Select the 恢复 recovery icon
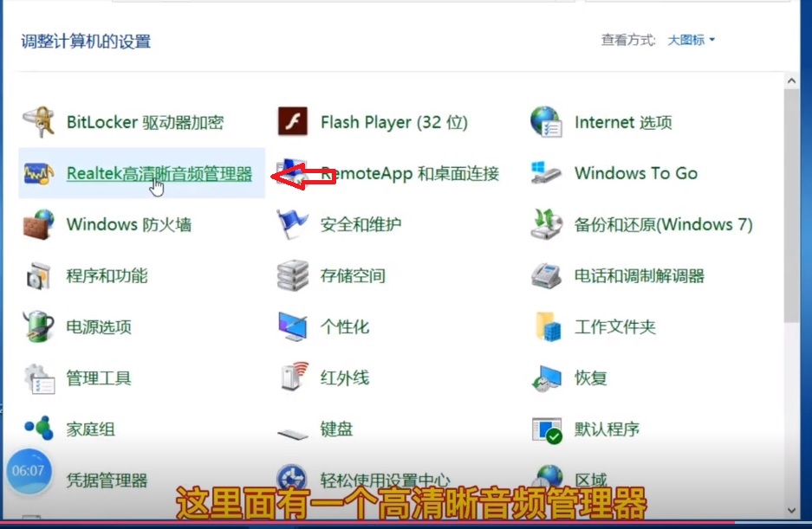Image resolution: width=812 pixels, height=529 pixels. pos(546,378)
